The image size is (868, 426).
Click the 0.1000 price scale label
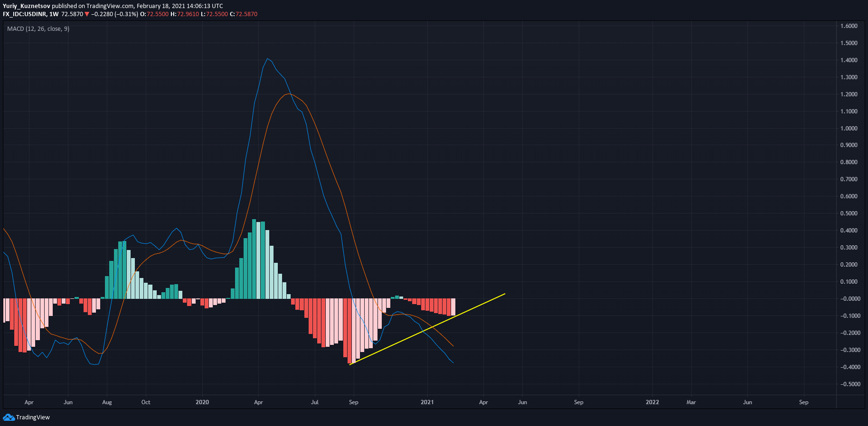point(849,282)
